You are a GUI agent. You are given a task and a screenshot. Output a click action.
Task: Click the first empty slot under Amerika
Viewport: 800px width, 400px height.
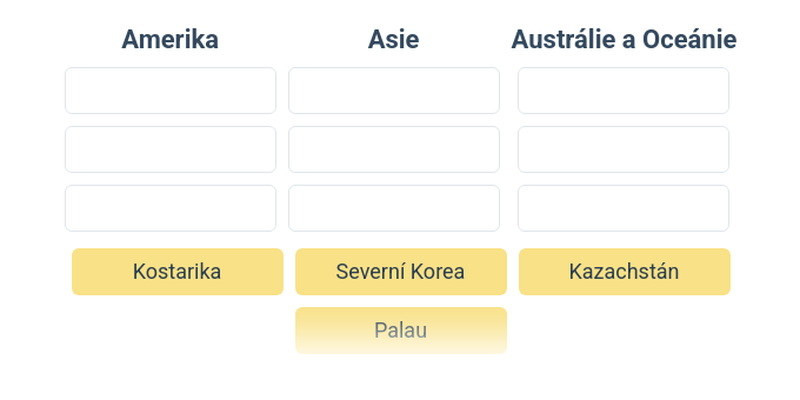170,91
